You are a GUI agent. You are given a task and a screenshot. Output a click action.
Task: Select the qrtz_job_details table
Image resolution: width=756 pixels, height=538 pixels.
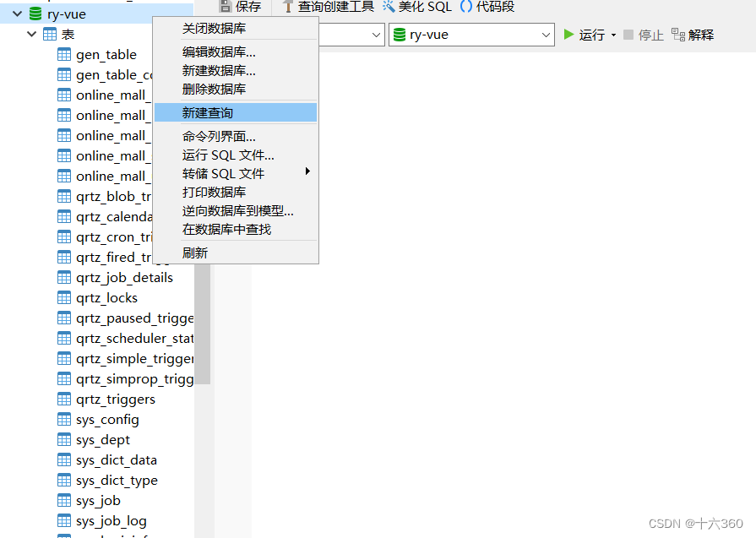point(120,277)
